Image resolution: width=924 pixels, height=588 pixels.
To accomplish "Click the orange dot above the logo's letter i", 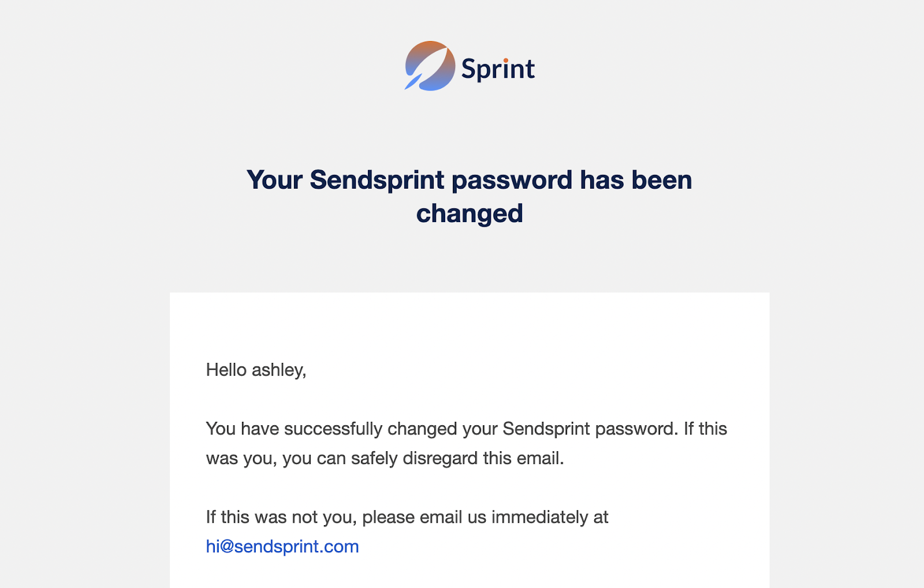I will 506,60.
